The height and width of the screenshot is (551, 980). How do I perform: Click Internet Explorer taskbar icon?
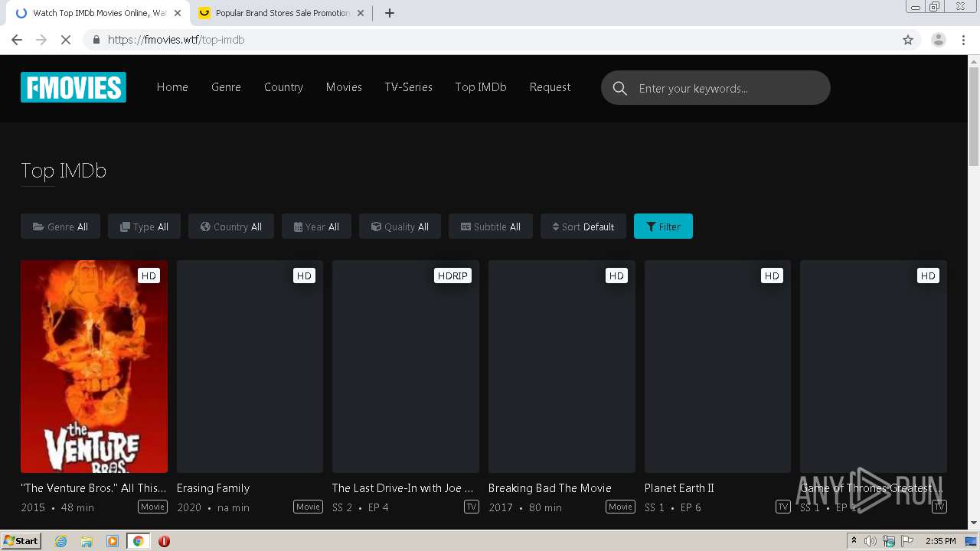pos(60,541)
